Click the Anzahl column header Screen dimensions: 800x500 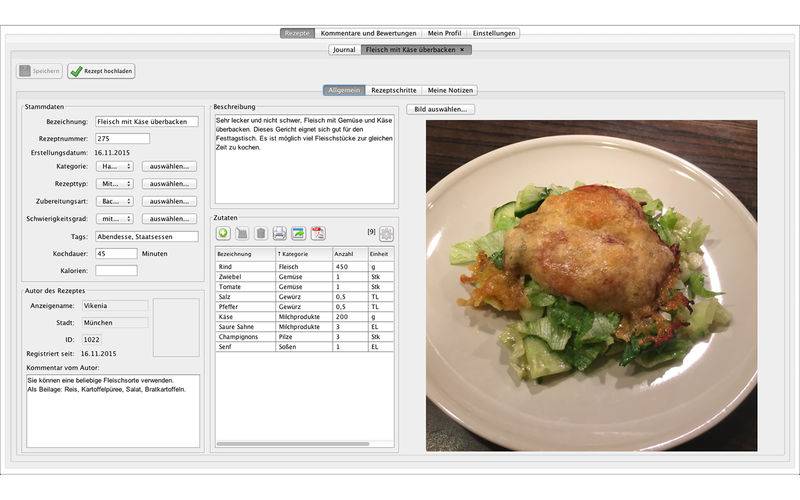(350, 254)
